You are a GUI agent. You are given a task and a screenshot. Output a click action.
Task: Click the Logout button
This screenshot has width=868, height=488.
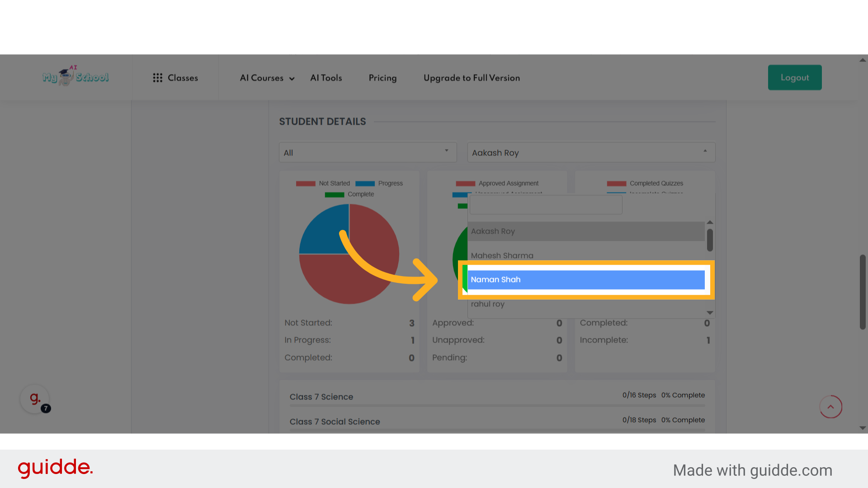[794, 77]
